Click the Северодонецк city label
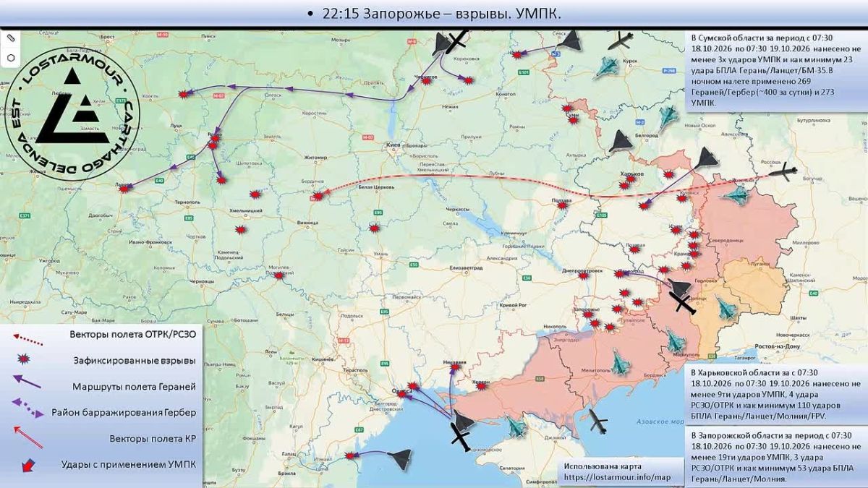Image resolution: width=868 pixels, height=488 pixels. (726, 240)
